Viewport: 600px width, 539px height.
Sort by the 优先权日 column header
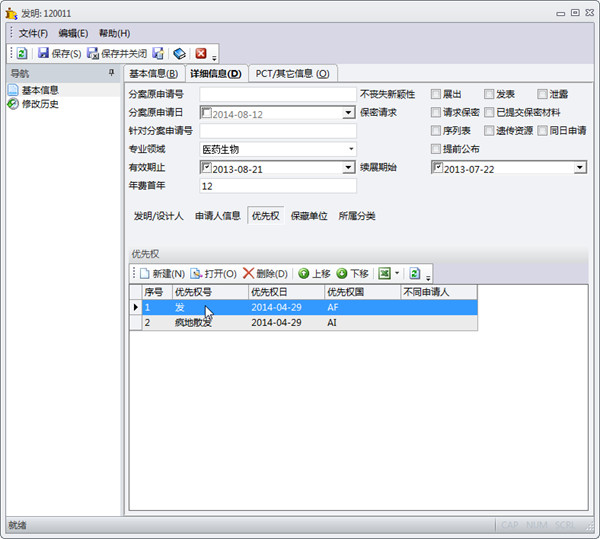coord(287,292)
